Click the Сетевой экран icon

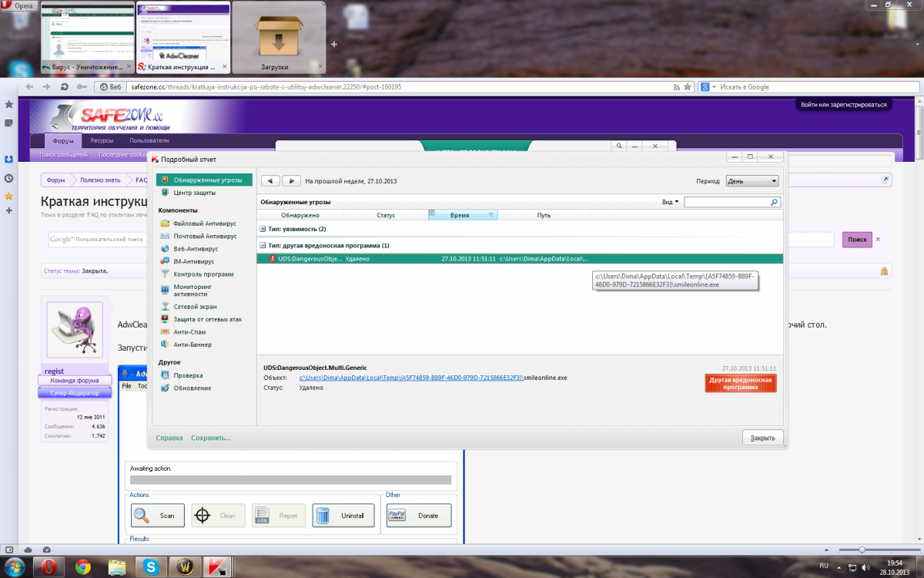pyautogui.click(x=166, y=306)
